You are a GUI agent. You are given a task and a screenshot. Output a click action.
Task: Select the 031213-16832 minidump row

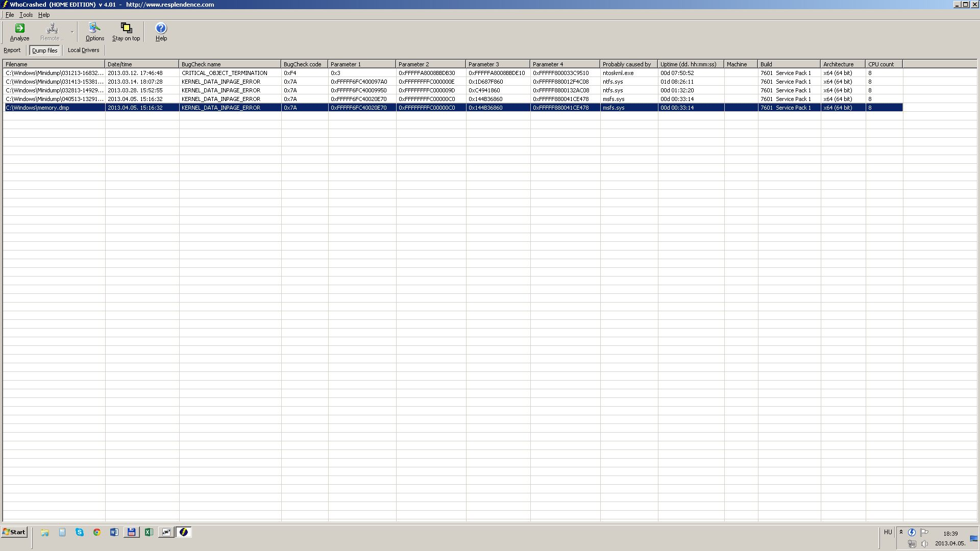[x=453, y=73]
